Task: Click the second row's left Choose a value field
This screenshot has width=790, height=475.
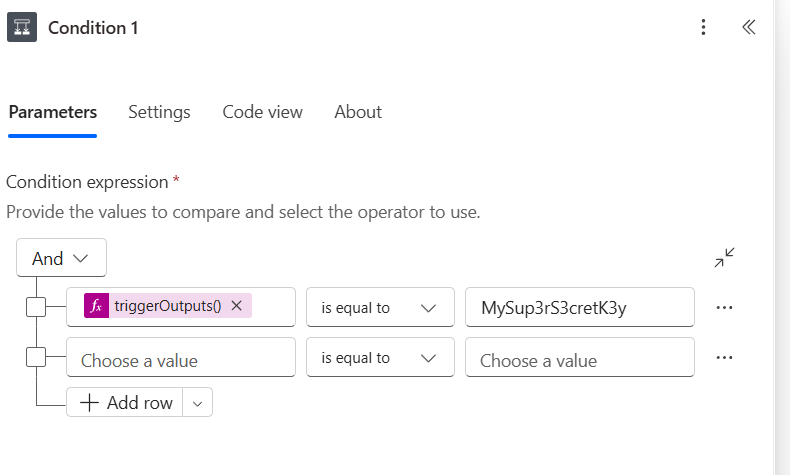Action: pos(180,358)
